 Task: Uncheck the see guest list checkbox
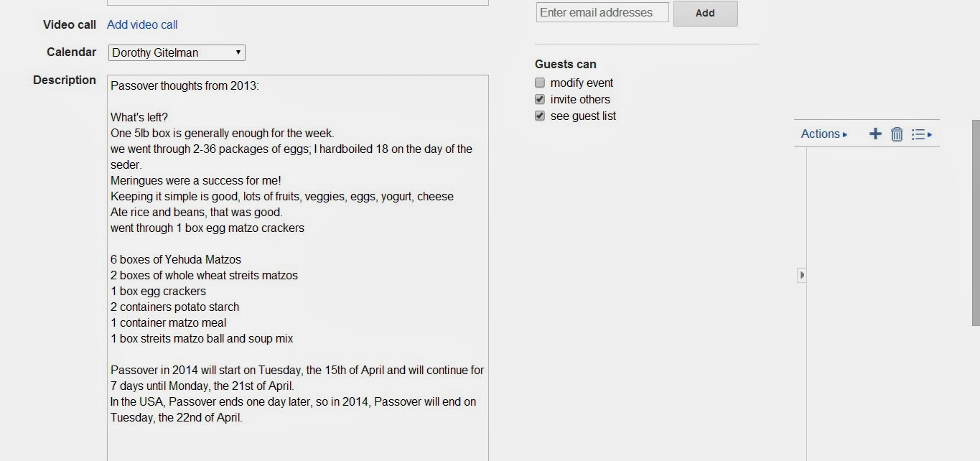coord(540,116)
